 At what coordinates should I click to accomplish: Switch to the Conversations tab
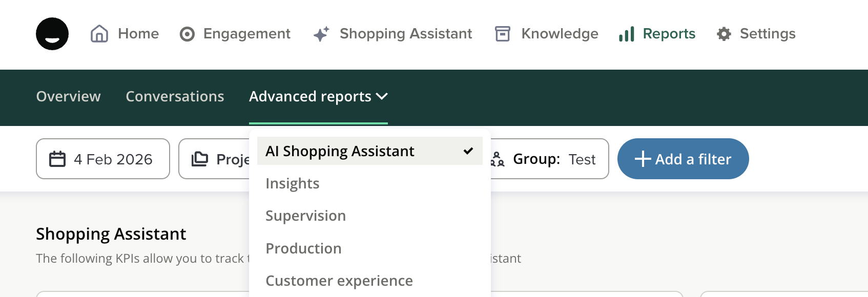[x=175, y=96]
